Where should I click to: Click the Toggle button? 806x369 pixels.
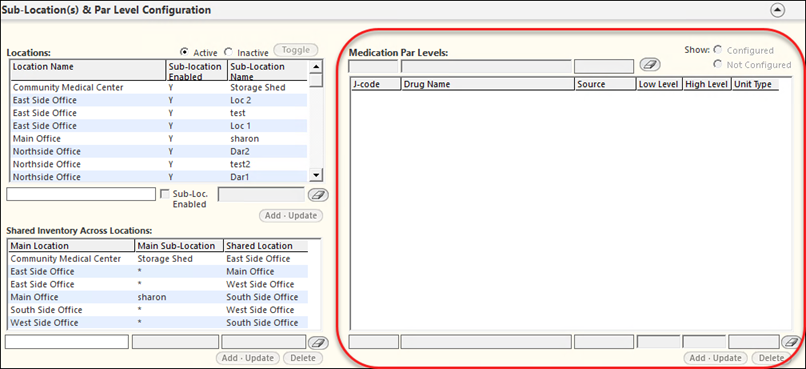[296, 50]
